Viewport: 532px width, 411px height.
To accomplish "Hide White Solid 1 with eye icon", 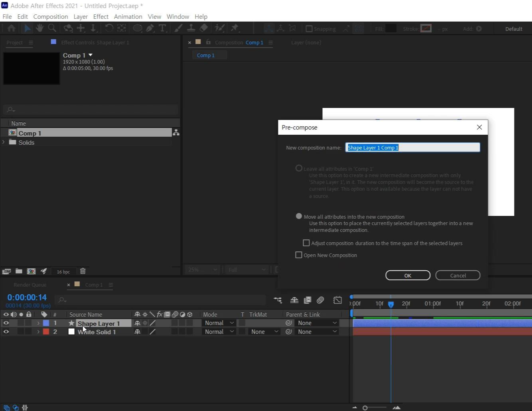I will tap(6, 331).
